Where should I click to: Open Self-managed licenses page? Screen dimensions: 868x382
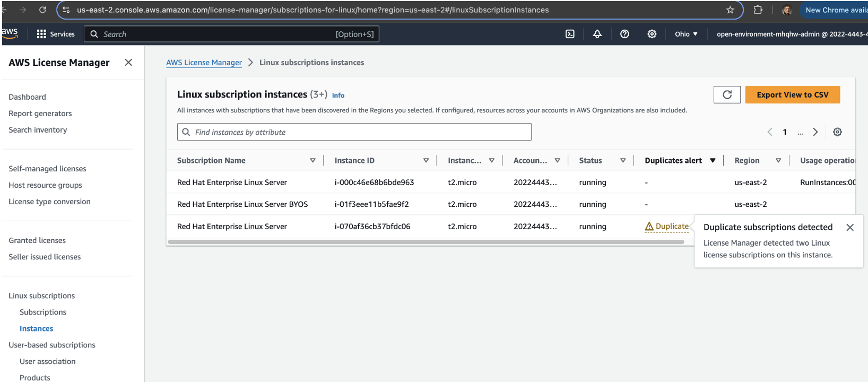click(47, 169)
